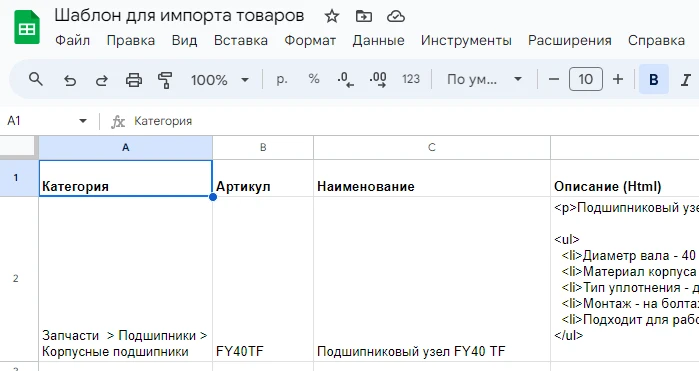Increase font size with plus button
The image size is (699, 371).
pyautogui.click(x=618, y=79)
